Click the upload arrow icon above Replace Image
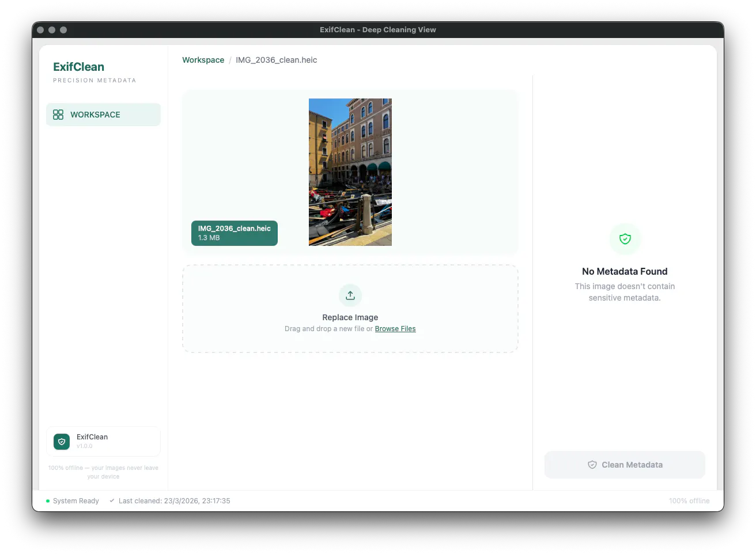 point(350,295)
